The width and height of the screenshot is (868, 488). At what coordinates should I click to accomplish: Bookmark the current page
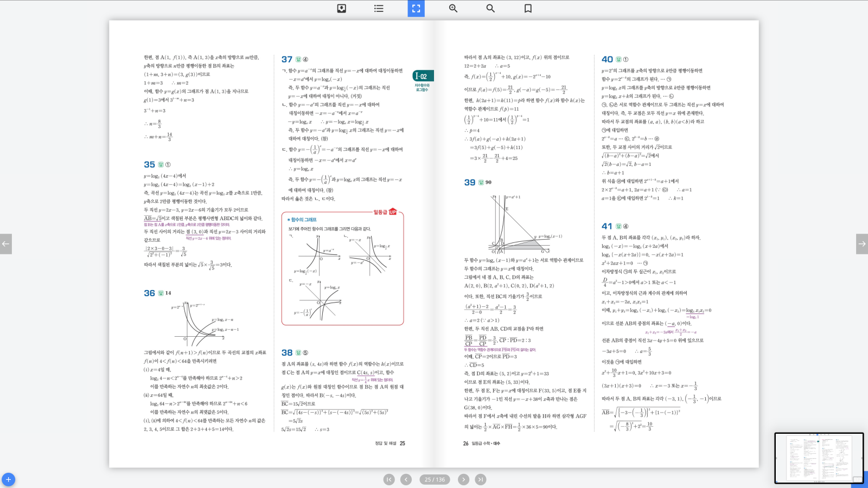[x=528, y=9]
